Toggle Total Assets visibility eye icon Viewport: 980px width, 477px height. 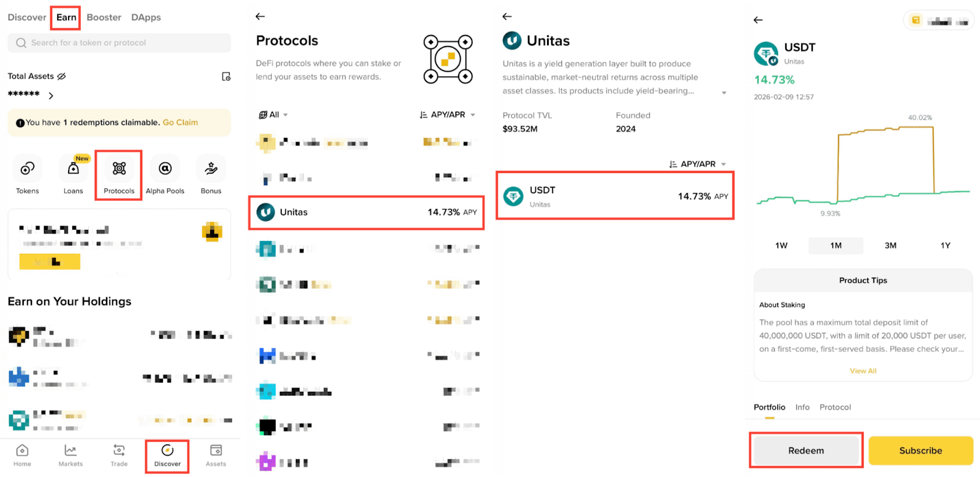click(61, 77)
